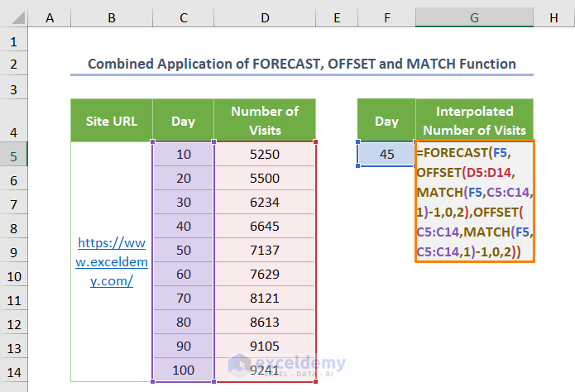Screen dimensions: 575x392
Task: Select the Day 60 cell
Action: coord(183,274)
